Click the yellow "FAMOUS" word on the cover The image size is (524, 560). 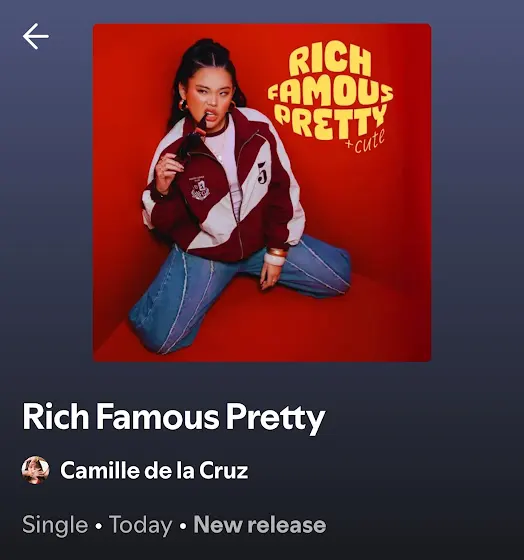pos(330,94)
